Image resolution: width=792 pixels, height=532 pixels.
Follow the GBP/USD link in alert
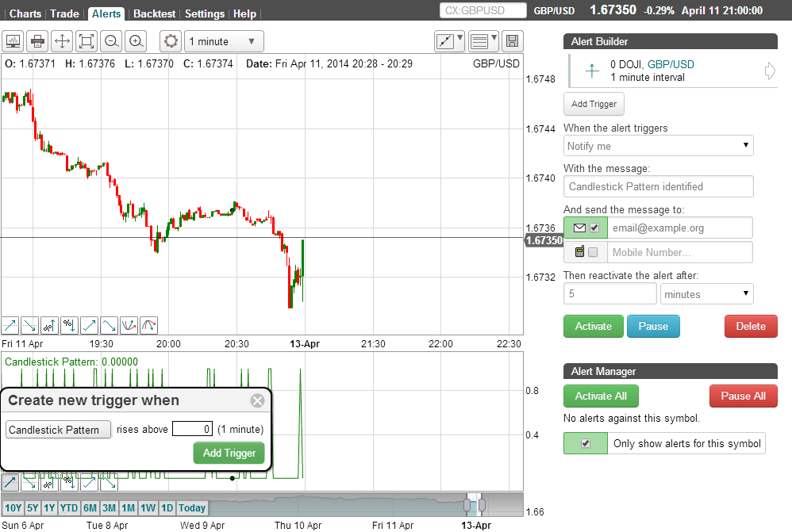click(671, 64)
